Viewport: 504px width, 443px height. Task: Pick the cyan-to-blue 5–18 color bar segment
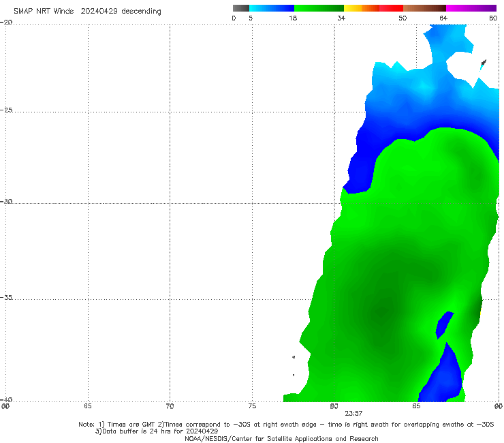coord(272,8)
